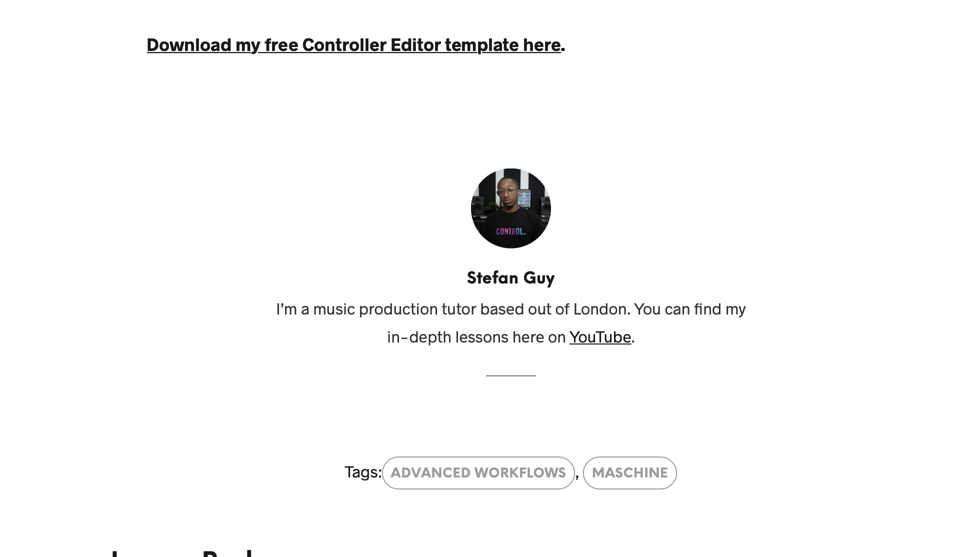Viewport: 980px width, 557px height.
Task: Open the free Controller Editor template download link
Action: [354, 45]
